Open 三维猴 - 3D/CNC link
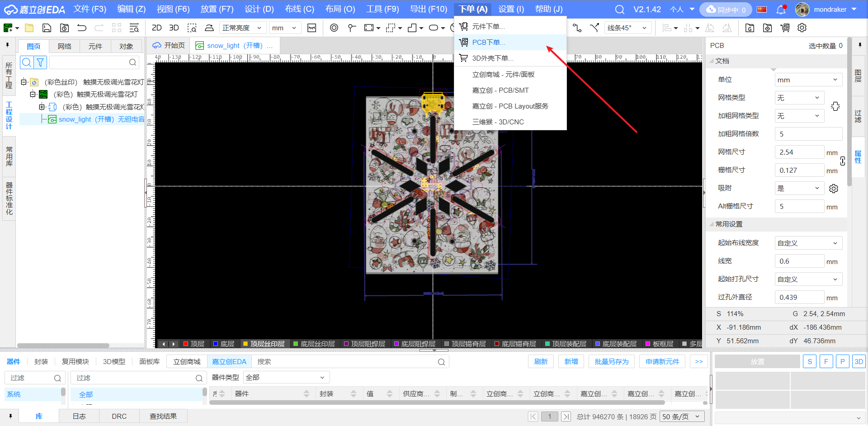Image resolution: width=868 pixels, height=426 pixels. 498,122
